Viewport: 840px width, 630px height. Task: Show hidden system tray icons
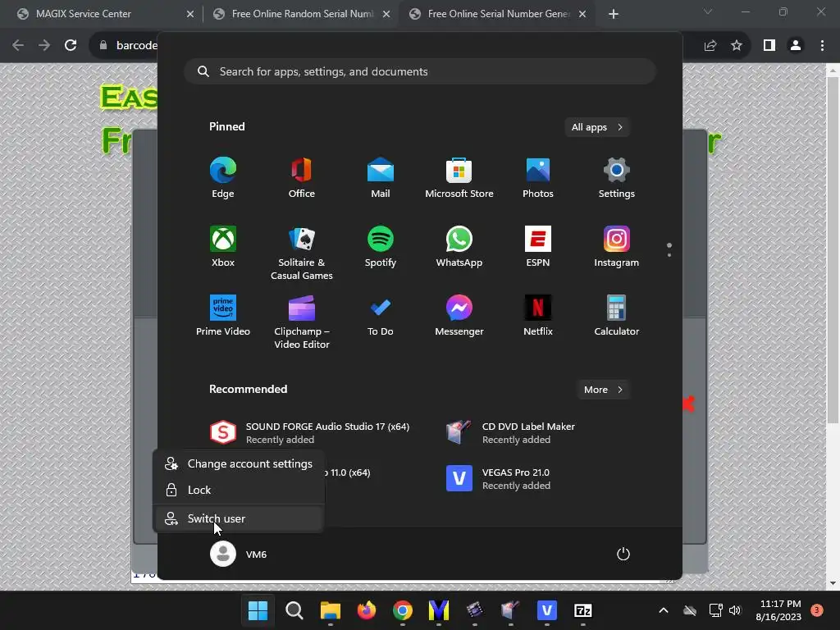click(x=663, y=610)
